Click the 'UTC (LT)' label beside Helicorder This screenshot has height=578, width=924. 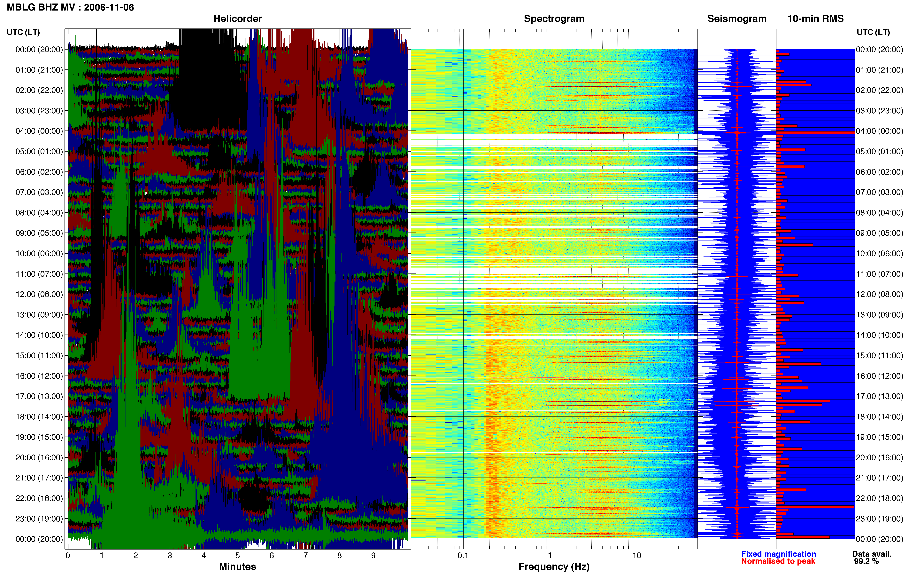point(23,32)
